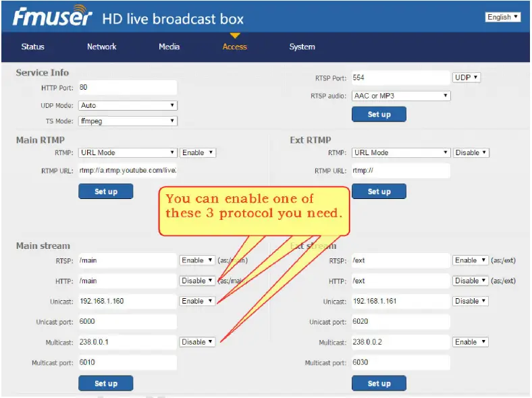The image size is (532, 398).
Task: Open the UDP protocol dropdown beside RTSP Port
Action: pos(467,78)
